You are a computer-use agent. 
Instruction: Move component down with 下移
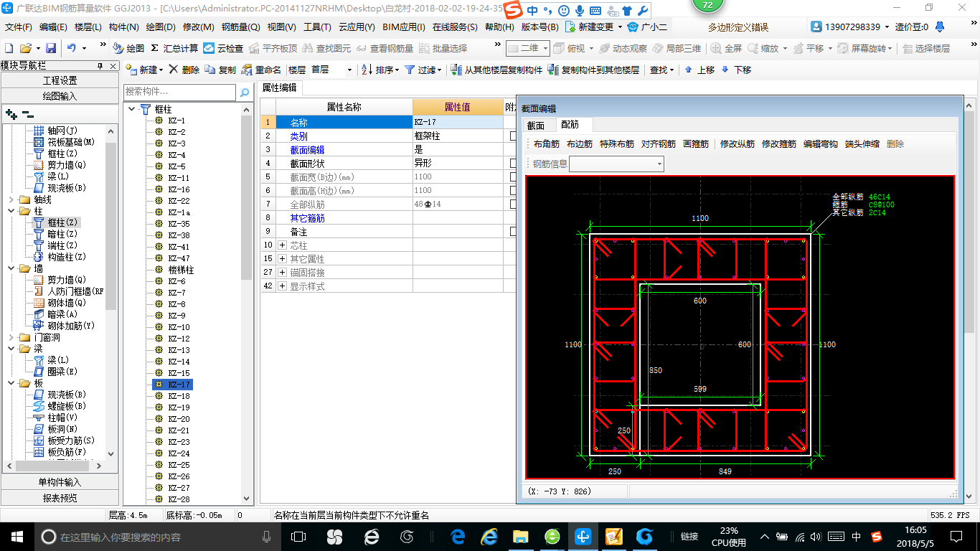click(736, 70)
